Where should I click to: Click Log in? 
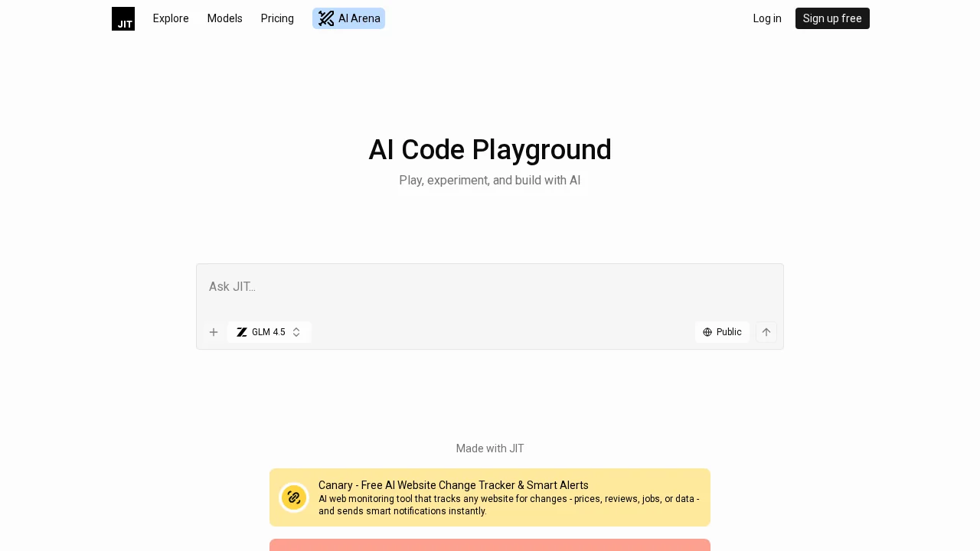pos(767,18)
